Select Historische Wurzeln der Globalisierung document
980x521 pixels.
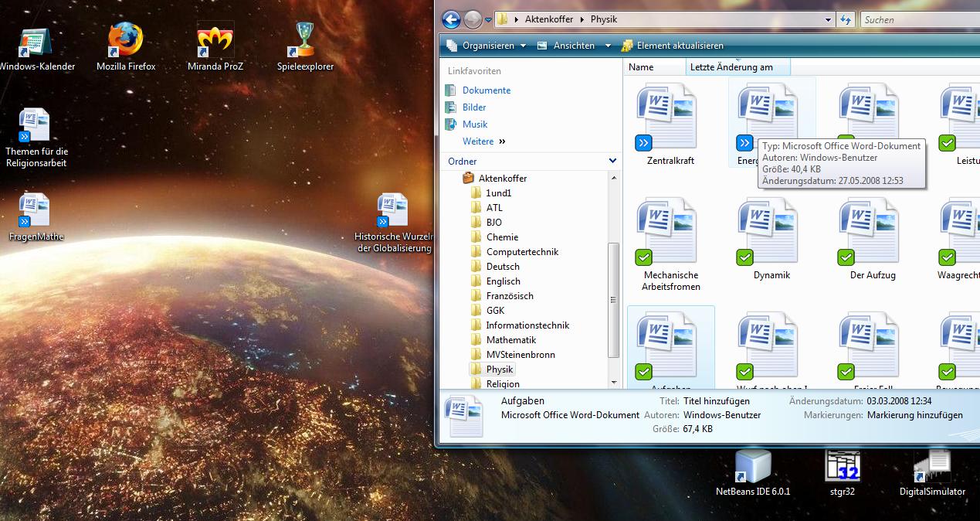coord(392,223)
